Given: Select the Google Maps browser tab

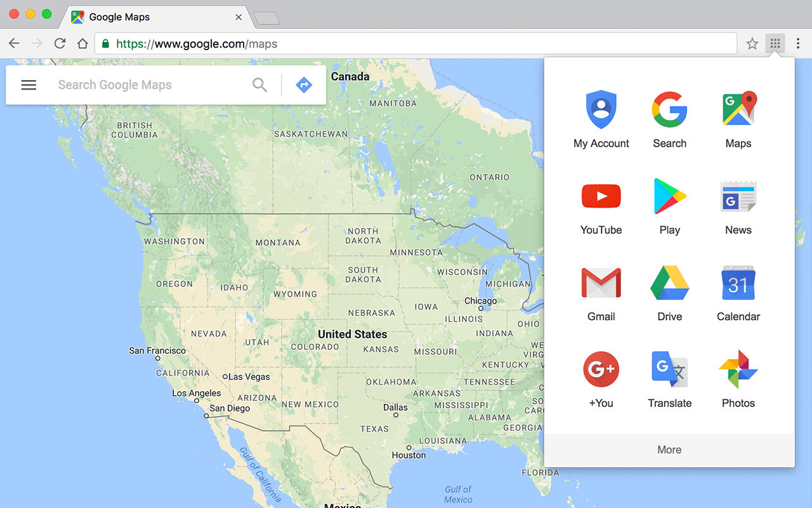Looking at the screenshot, I should pyautogui.click(x=157, y=17).
